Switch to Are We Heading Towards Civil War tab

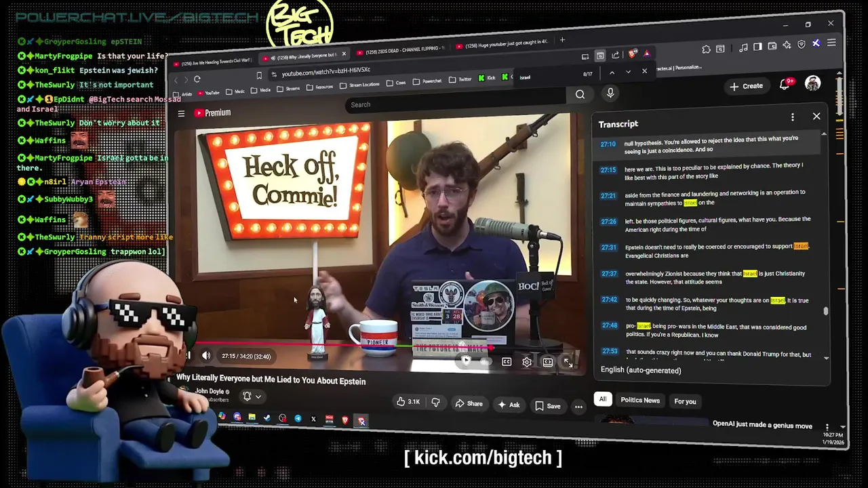pos(212,62)
